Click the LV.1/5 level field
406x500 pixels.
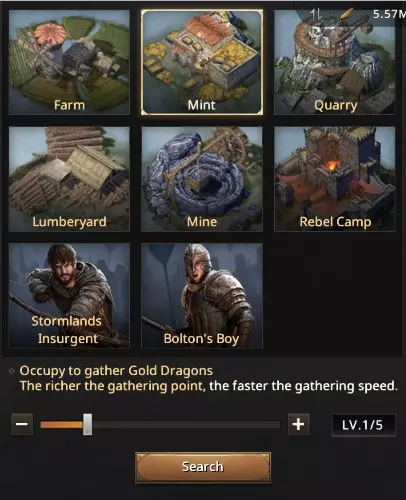[364, 425]
